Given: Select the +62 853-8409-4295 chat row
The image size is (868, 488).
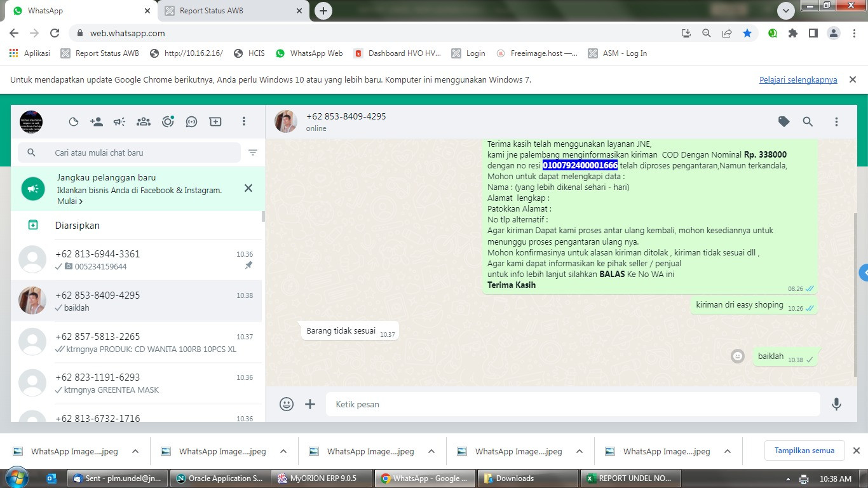Looking at the screenshot, I should click(x=137, y=301).
